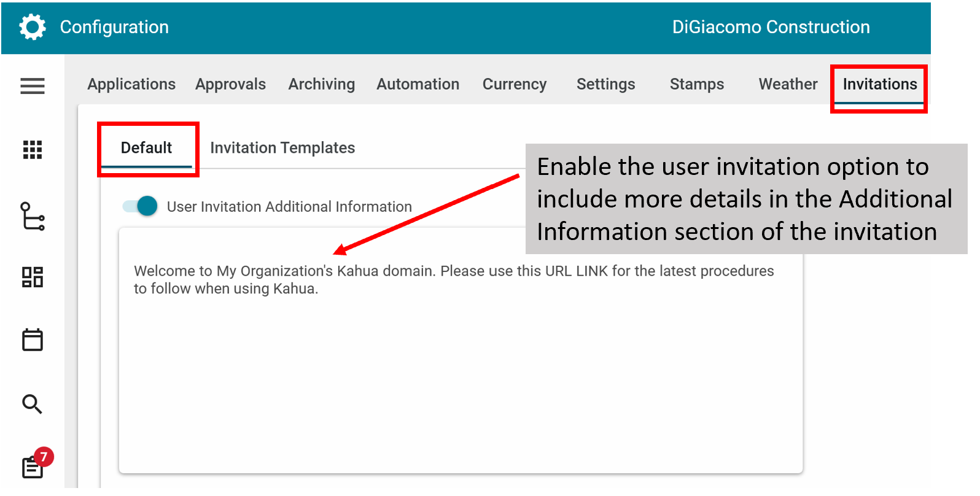The height and width of the screenshot is (496, 980).
Task: Open the hamburger navigation menu
Action: [32, 86]
